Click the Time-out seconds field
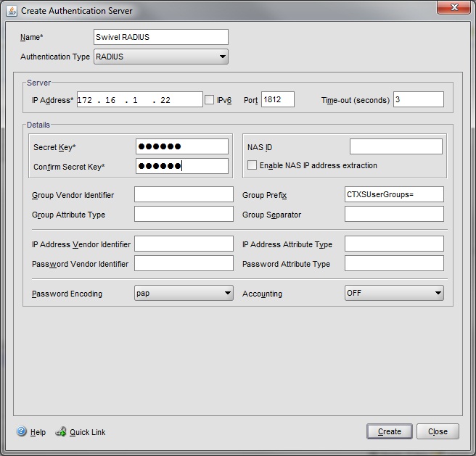The height and width of the screenshot is (456, 476). click(419, 99)
